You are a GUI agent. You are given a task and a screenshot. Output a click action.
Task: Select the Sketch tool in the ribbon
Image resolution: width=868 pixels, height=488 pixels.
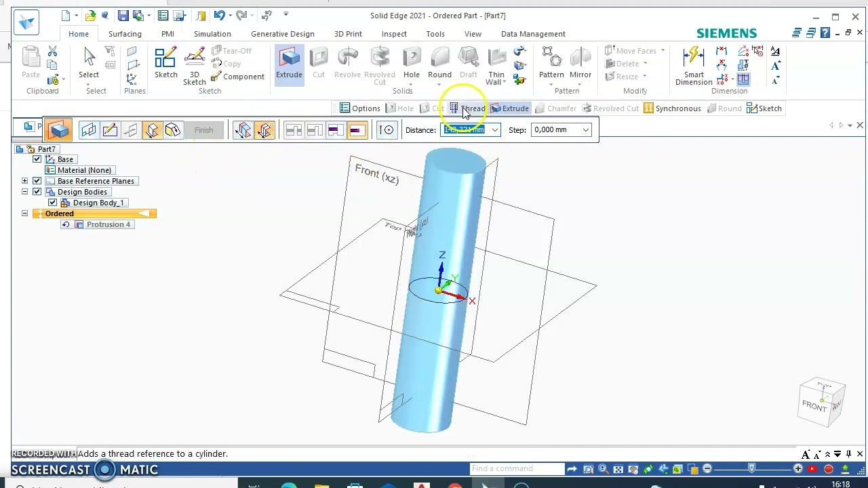point(165,63)
